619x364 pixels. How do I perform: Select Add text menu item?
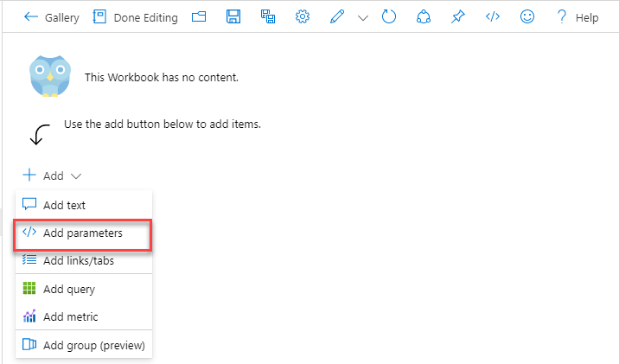pos(84,205)
